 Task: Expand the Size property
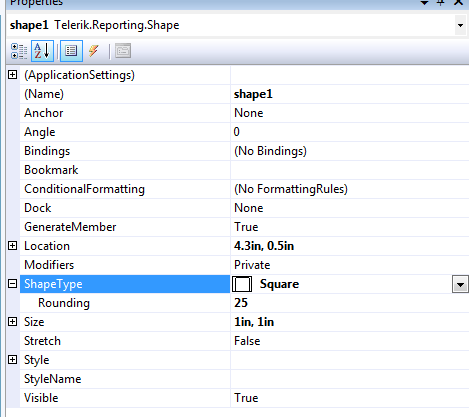click(x=13, y=322)
